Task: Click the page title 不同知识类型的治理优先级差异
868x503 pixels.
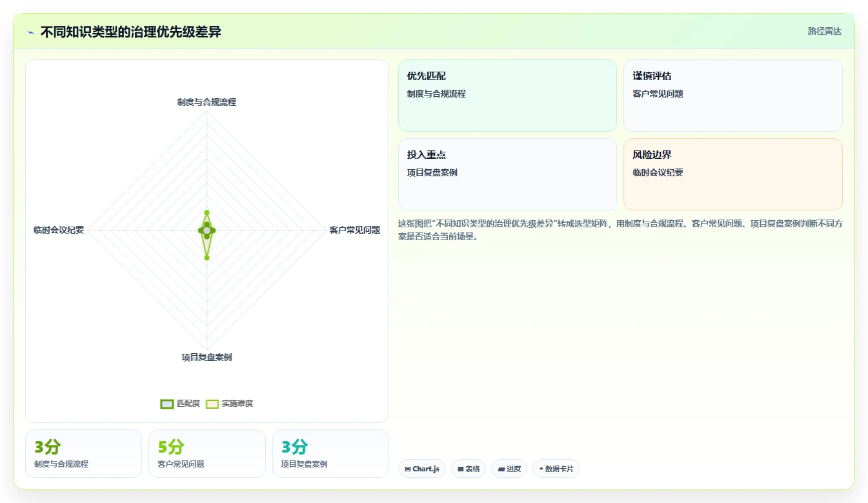Action: [131, 32]
